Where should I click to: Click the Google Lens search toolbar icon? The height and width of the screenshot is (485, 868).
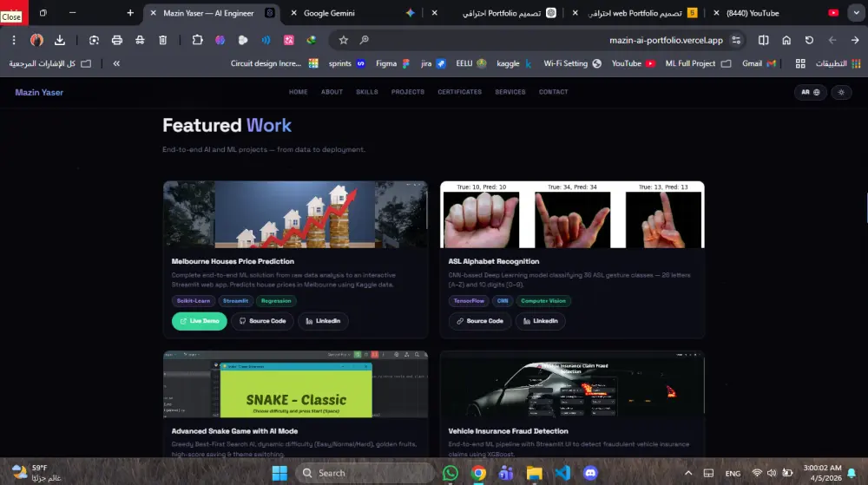pyautogui.click(x=94, y=40)
